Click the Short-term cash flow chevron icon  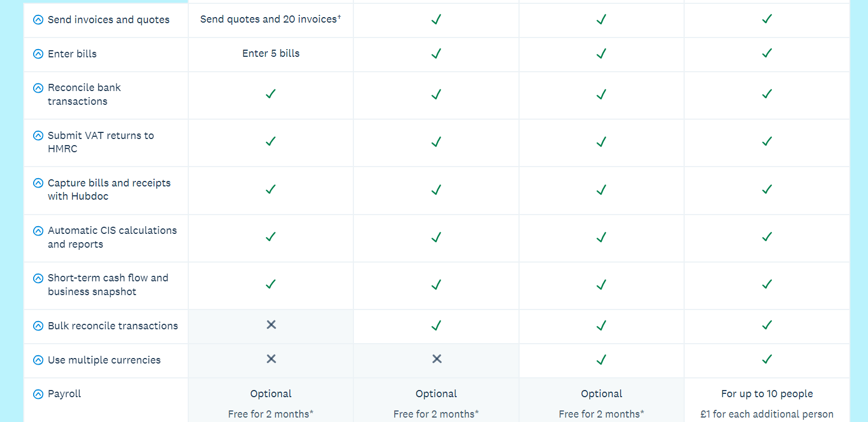point(38,279)
